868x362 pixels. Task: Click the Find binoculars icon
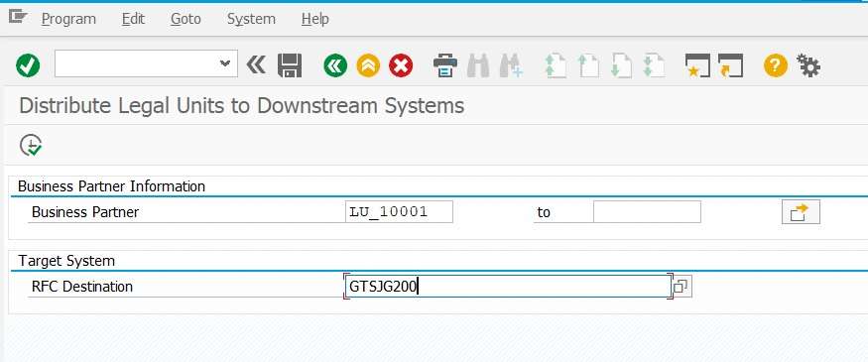pyautogui.click(x=478, y=65)
